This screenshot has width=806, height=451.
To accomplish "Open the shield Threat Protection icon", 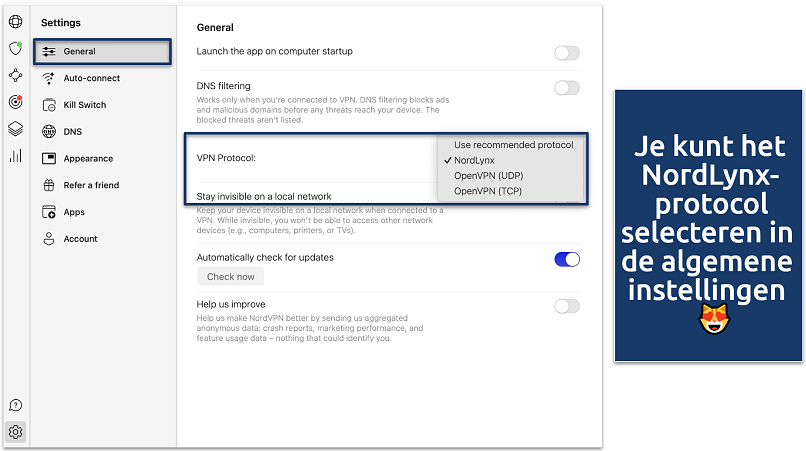I will click(x=15, y=48).
